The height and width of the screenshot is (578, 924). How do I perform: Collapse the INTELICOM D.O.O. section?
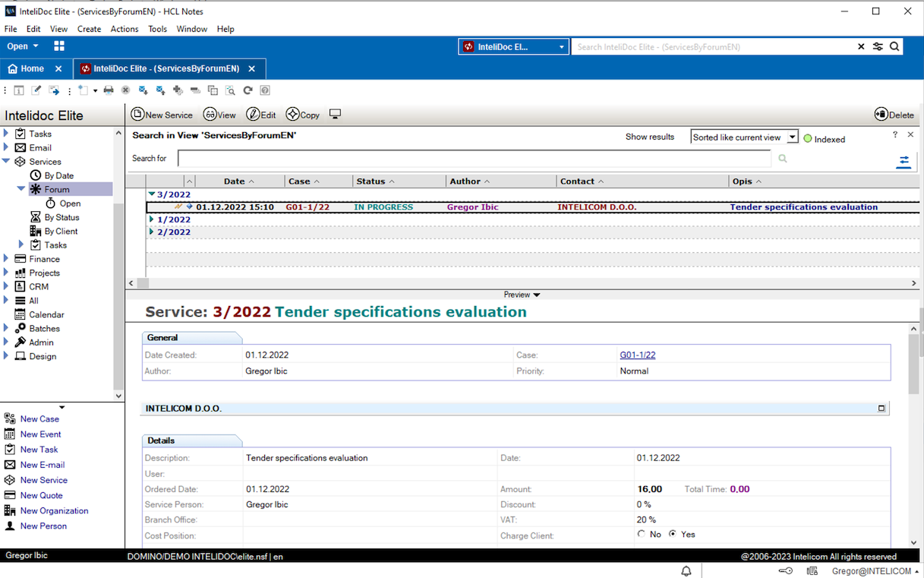pos(881,409)
